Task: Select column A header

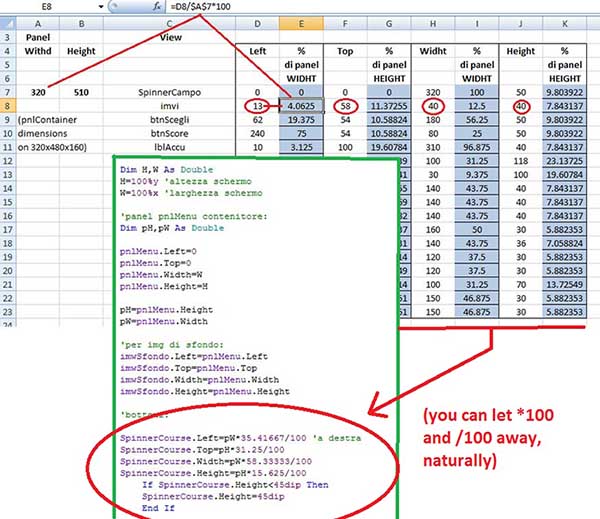Action: tap(38, 24)
